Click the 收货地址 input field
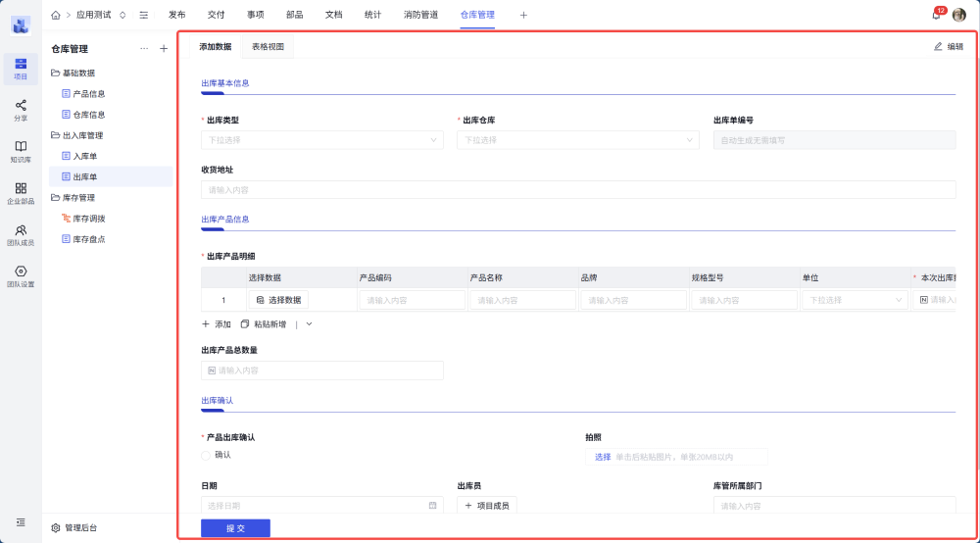980x543 pixels. pos(577,189)
